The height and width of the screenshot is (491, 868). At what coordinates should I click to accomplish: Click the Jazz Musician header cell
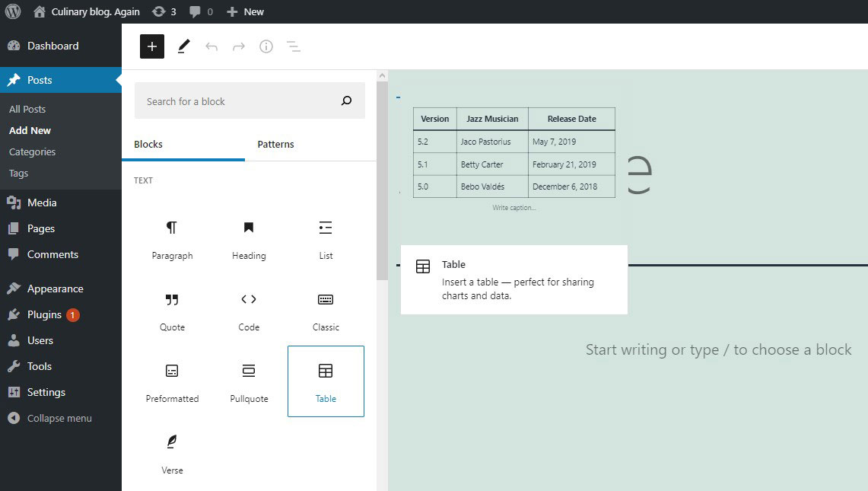[492, 119]
